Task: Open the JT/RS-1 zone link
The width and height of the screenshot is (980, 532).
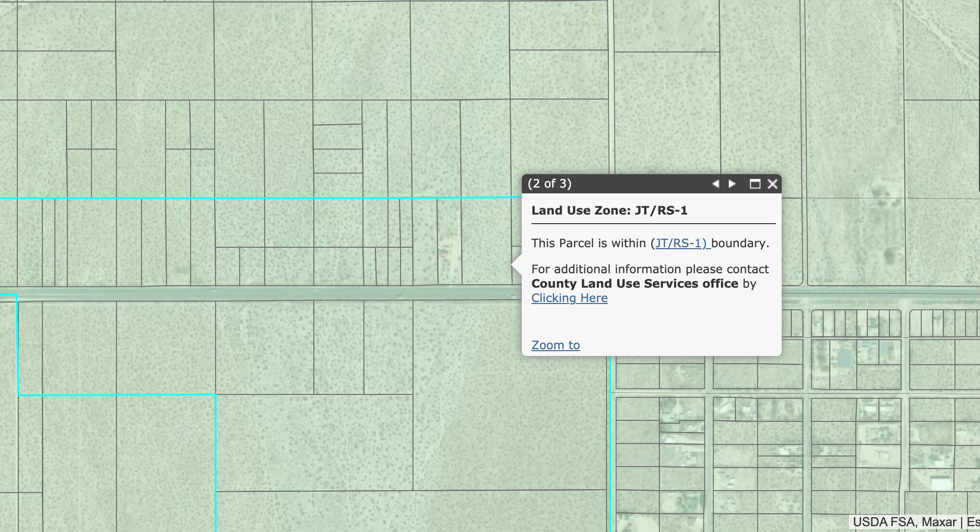Action: (x=681, y=243)
